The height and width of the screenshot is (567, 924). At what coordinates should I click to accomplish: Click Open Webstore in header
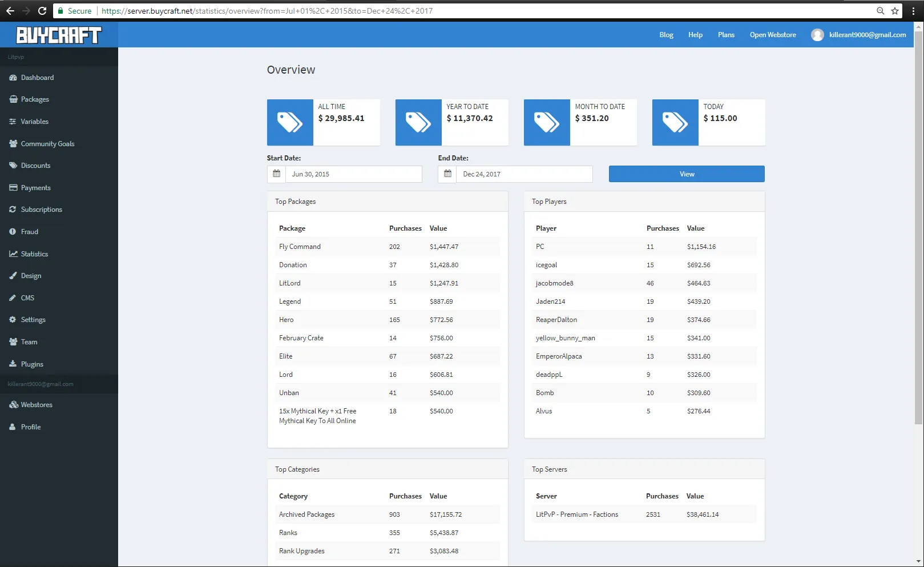point(773,35)
